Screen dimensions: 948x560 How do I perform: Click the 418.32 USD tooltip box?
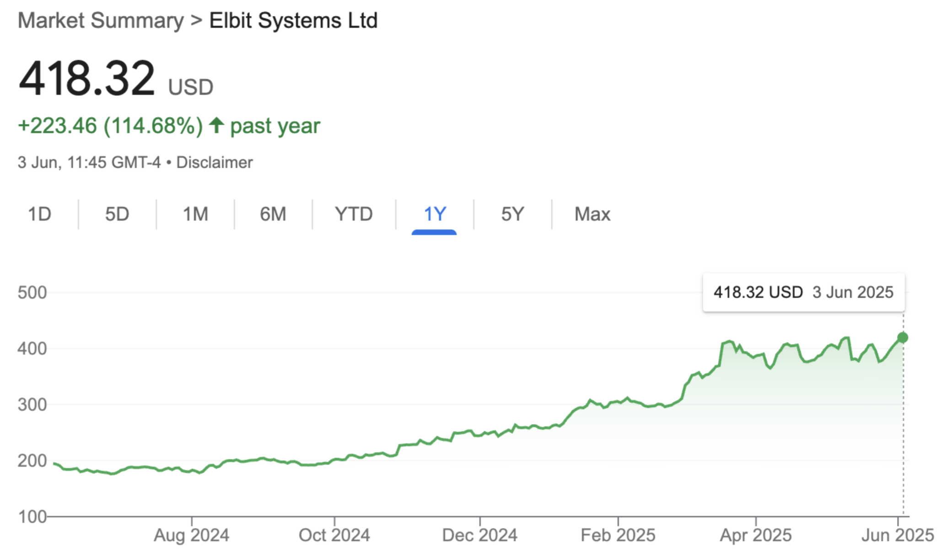coord(804,292)
